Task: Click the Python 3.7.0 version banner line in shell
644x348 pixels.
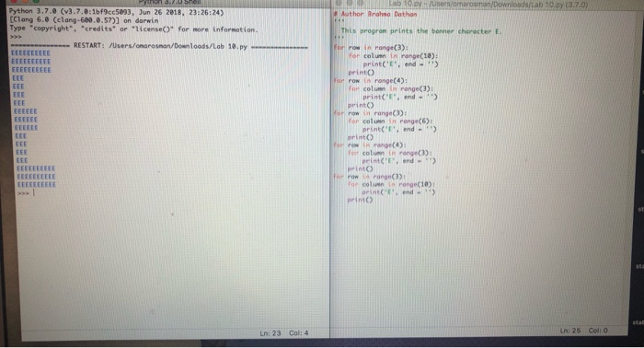Action: (x=117, y=12)
